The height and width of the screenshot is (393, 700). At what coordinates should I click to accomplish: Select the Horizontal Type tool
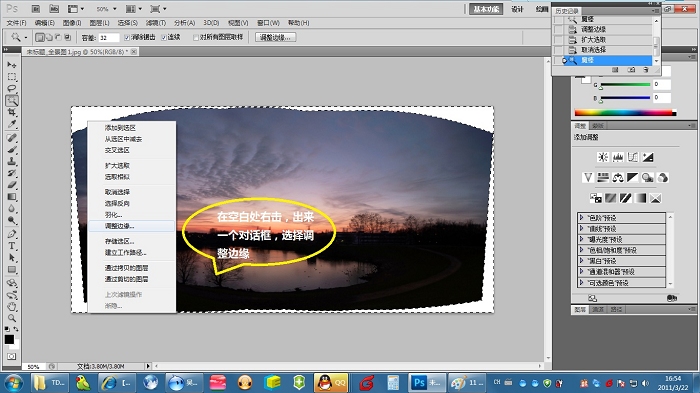tap(12, 246)
